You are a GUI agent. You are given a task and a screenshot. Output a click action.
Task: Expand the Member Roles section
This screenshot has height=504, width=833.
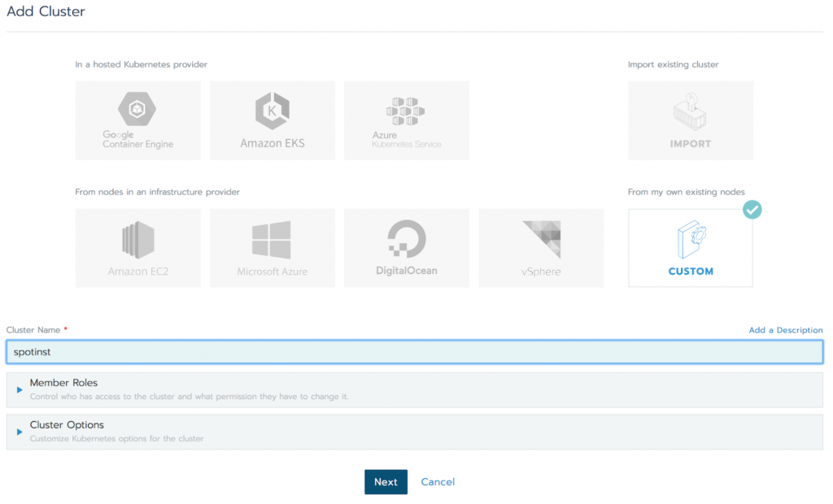63,383
